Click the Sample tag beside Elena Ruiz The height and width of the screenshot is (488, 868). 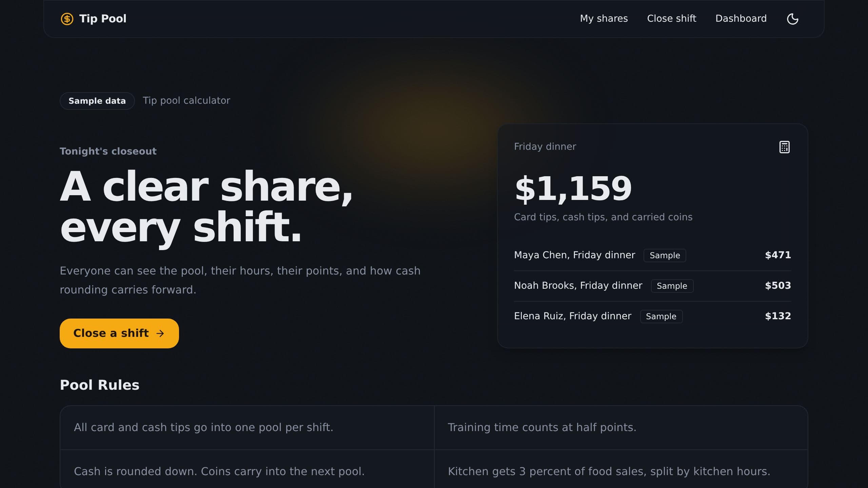pos(661,316)
